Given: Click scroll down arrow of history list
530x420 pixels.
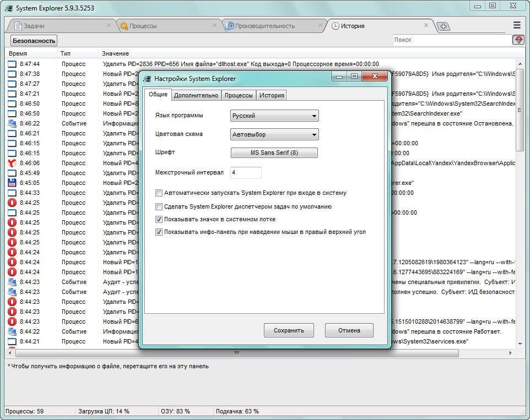Looking at the screenshot, I should click(x=520, y=344).
